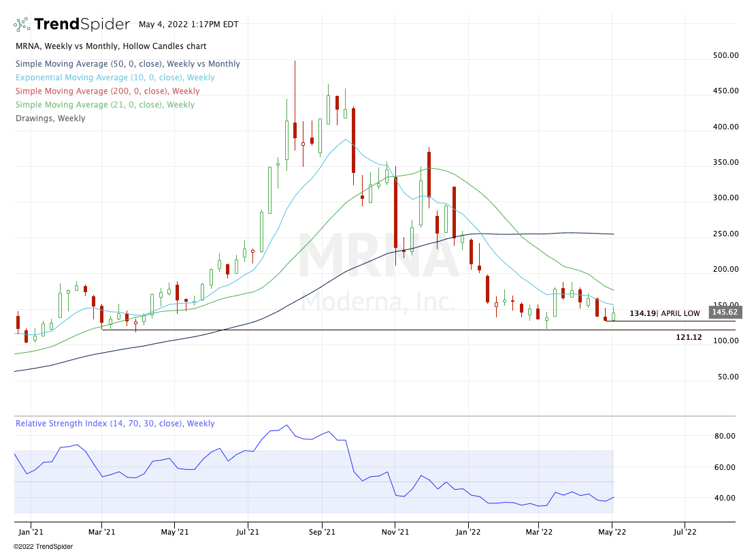Click the 100.00 price axis label
756x553 pixels.
coord(725,341)
